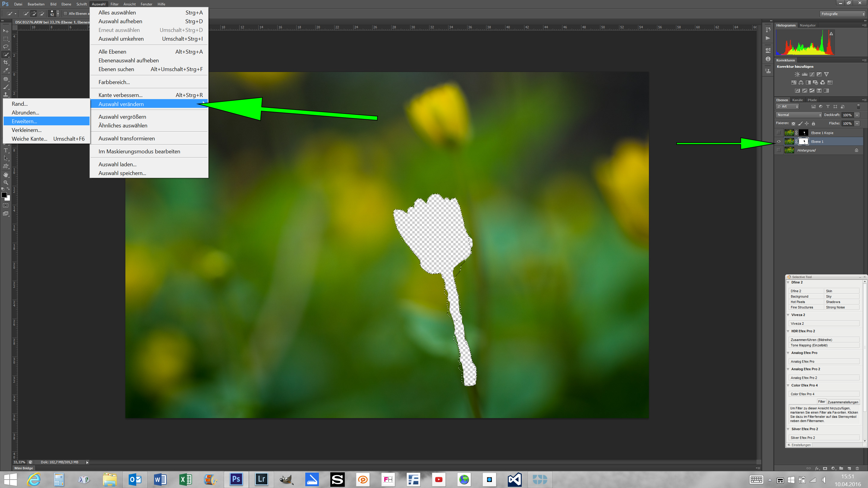
Task: Hide the Ebene 1 layer
Action: click(x=779, y=142)
